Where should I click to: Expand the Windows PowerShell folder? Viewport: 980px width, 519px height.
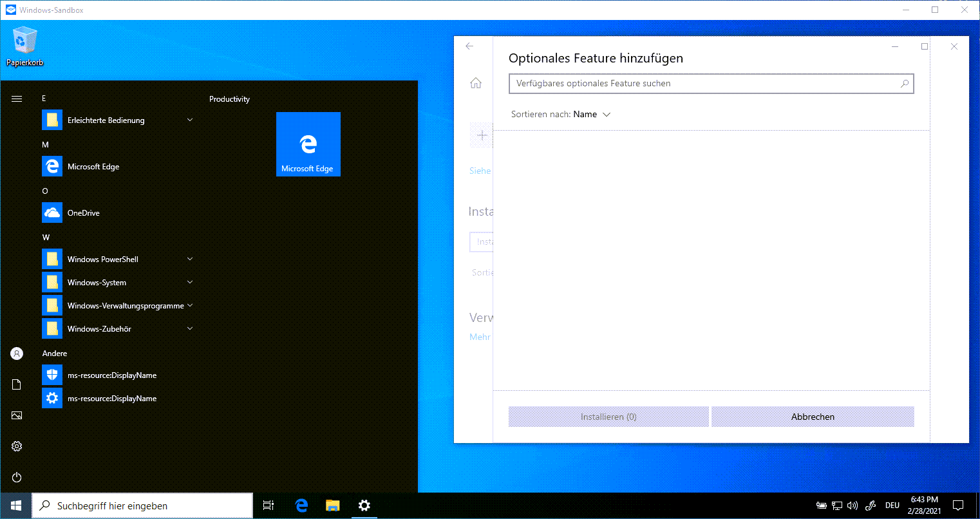(x=119, y=259)
